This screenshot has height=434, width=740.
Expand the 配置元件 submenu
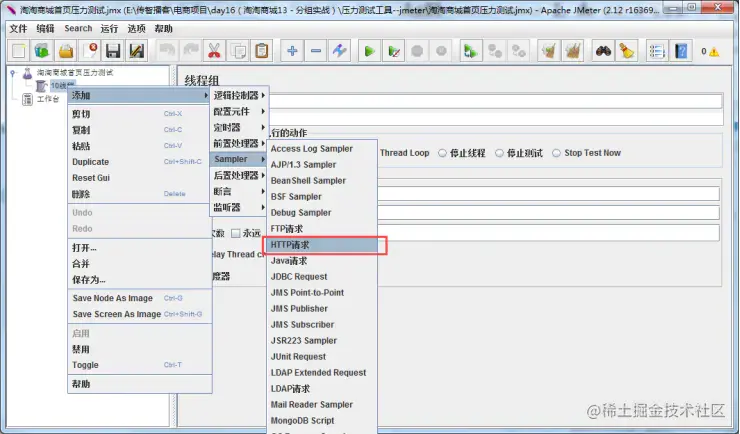(x=239, y=111)
